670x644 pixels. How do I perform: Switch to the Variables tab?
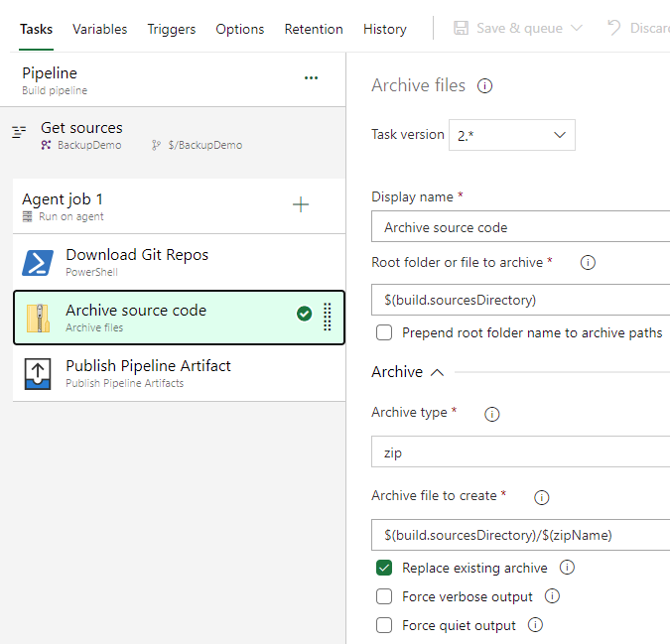click(99, 29)
